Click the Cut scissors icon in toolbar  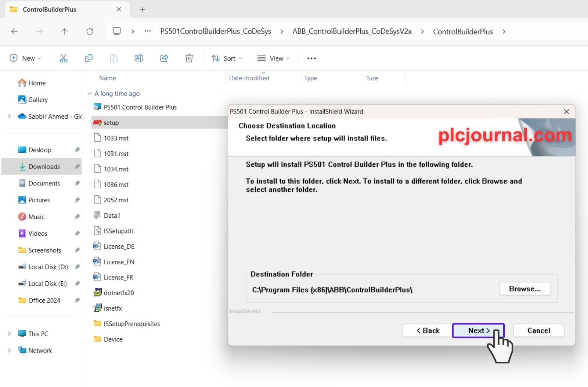pos(63,58)
